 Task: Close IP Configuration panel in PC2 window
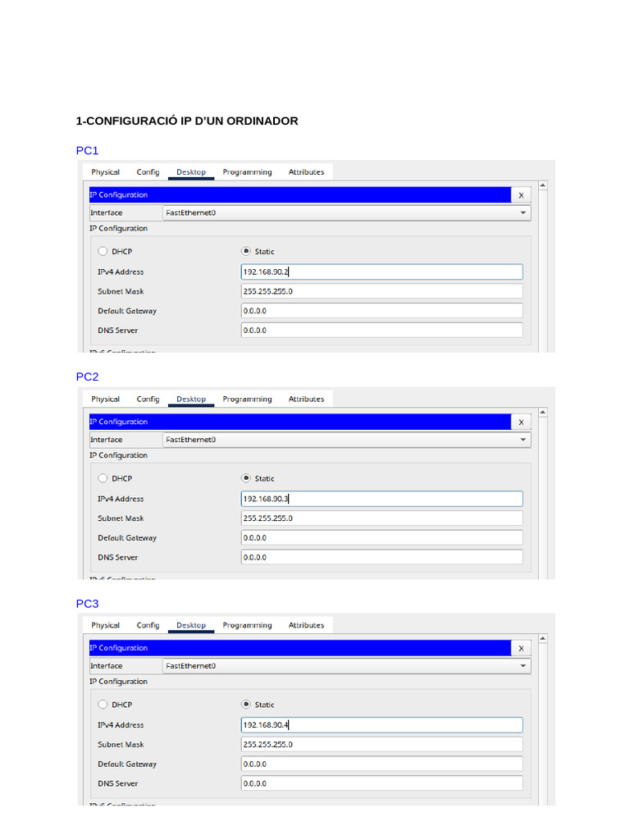pyautogui.click(x=521, y=422)
